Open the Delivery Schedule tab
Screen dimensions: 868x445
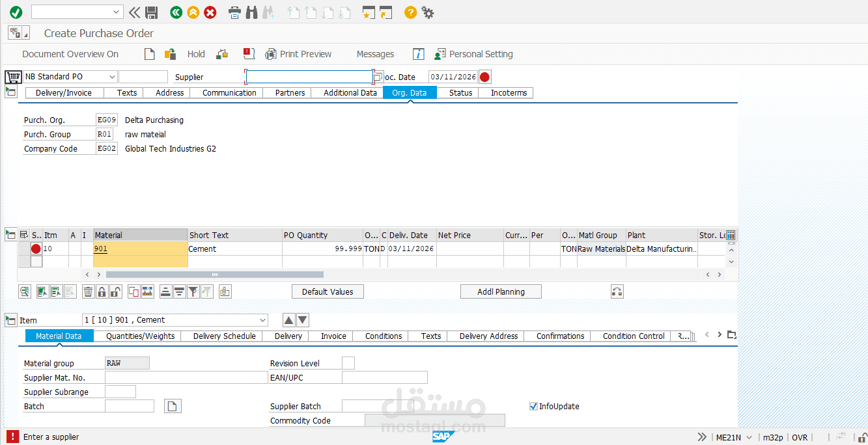pos(224,336)
